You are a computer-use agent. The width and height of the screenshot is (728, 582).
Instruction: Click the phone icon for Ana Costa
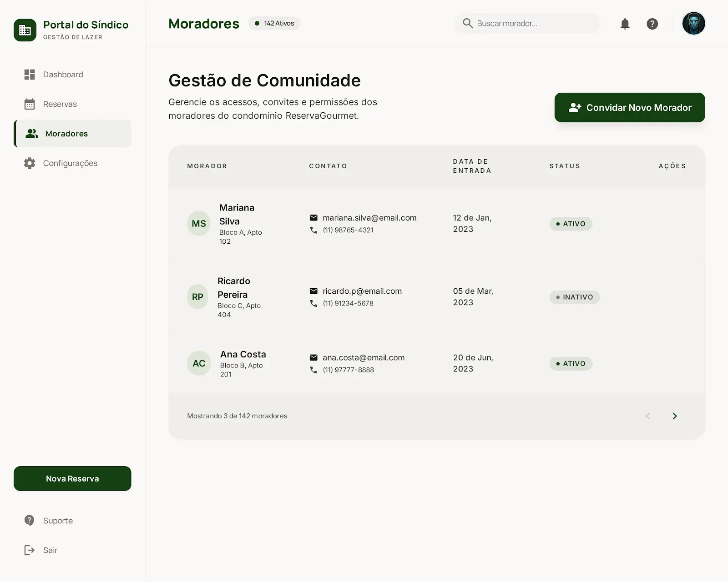pyautogui.click(x=313, y=370)
